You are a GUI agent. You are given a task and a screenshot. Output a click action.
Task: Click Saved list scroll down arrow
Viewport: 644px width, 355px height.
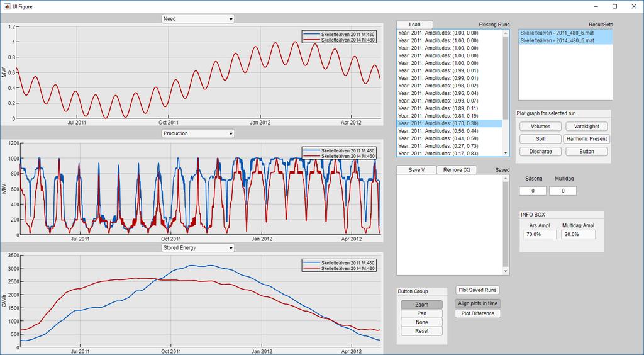tap(506, 271)
